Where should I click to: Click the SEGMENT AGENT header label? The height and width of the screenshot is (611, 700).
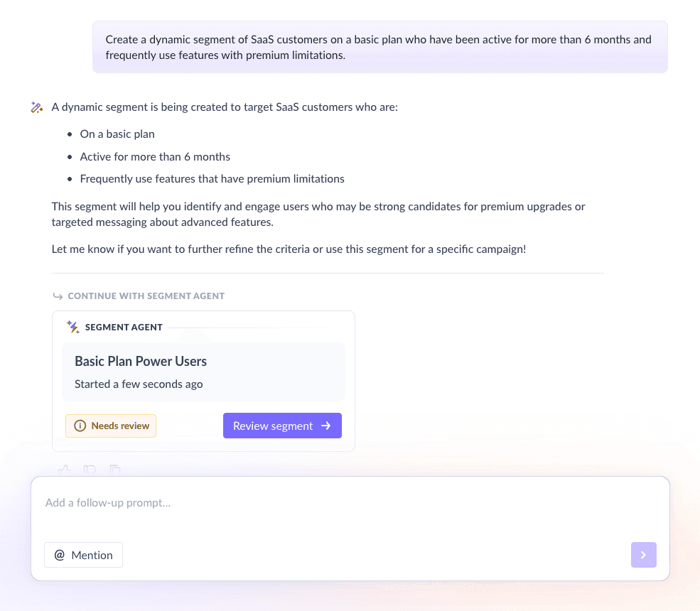pos(124,327)
